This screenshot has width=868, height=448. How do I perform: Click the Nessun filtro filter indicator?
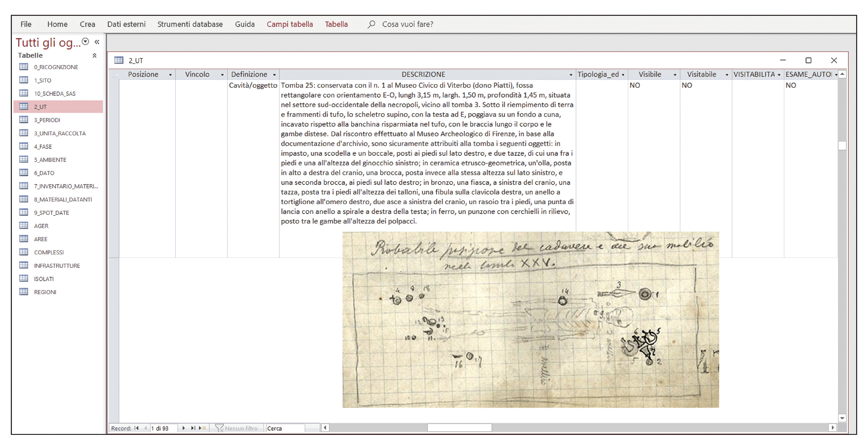click(236, 428)
